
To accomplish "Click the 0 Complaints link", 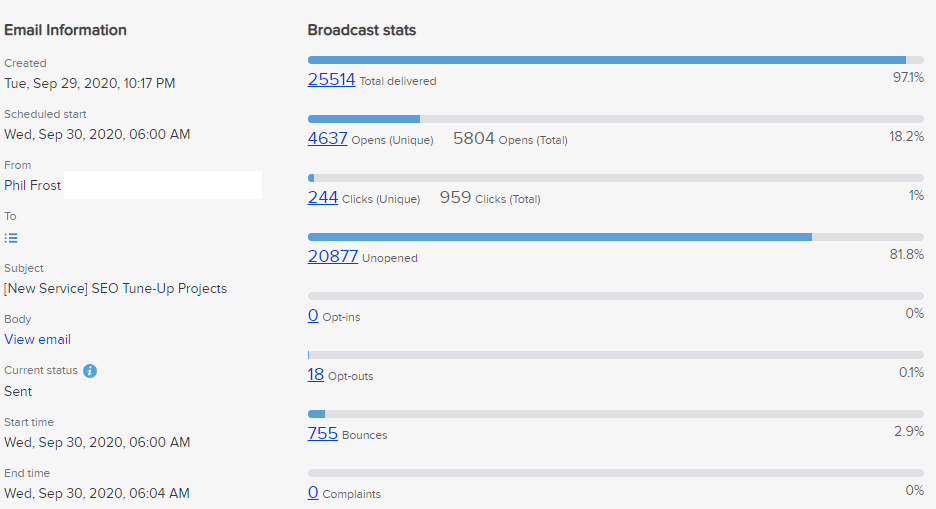I will pyautogui.click(x=313, y=492).
